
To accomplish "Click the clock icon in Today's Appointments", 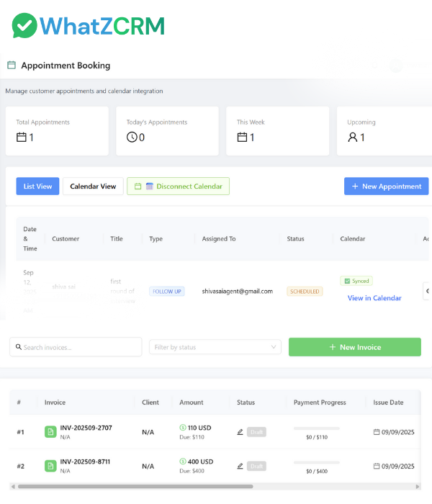I will 132,138.
